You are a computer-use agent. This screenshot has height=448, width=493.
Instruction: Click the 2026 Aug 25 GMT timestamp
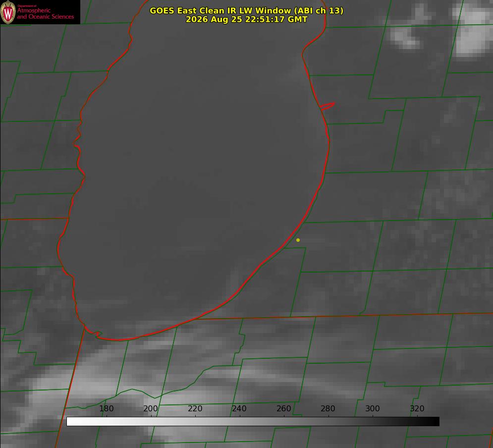click(x=246, y=19)
